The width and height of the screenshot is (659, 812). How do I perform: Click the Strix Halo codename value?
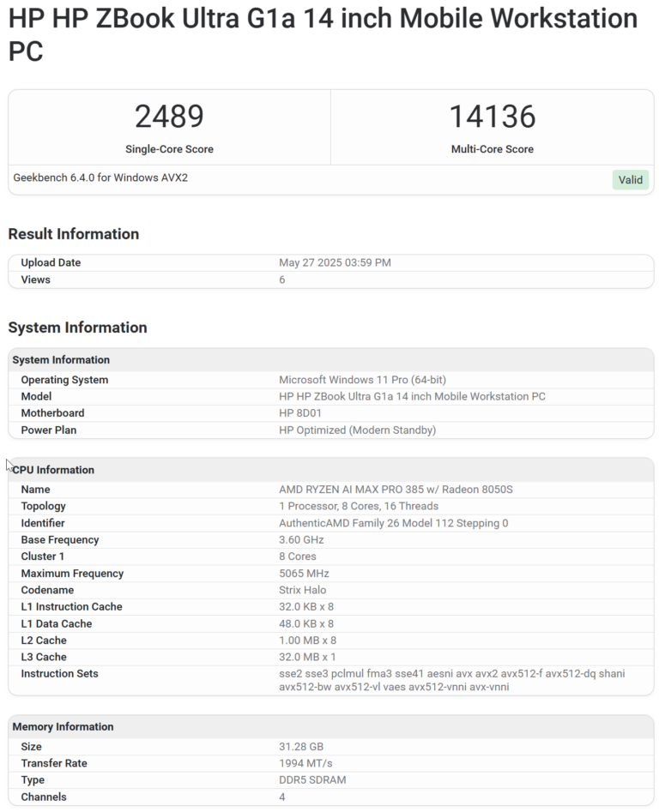coord(302,590)
